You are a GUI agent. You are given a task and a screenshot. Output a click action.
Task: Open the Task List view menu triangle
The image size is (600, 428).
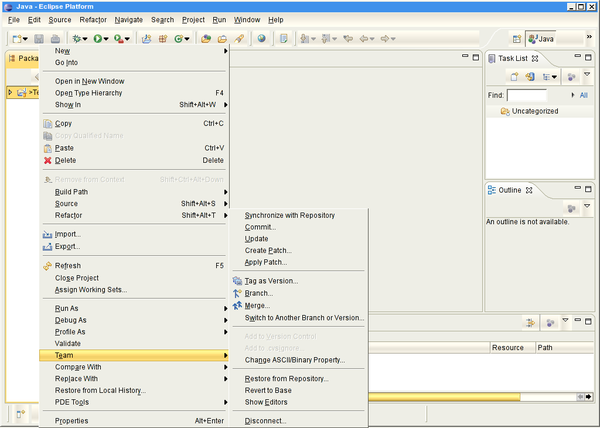pyautogui.click(x=587, y=74)
